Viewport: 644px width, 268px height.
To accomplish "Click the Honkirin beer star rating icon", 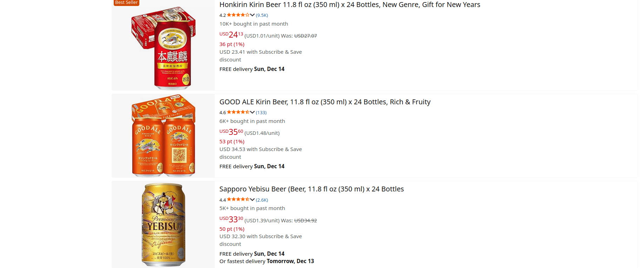I will [x=238, y=15].
